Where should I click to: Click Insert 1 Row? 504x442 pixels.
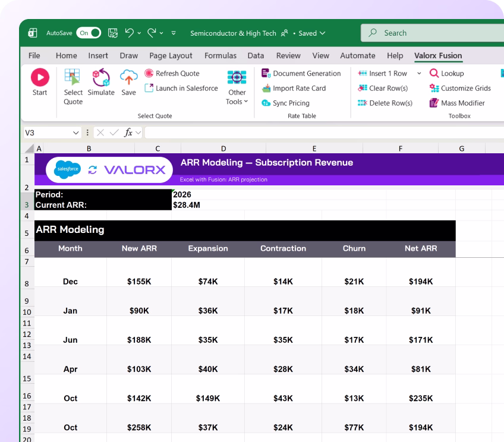pos(383,74)
